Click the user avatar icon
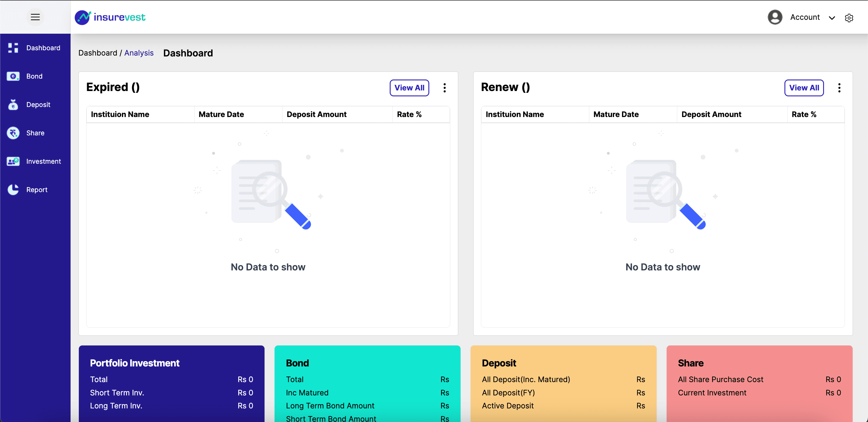This screenshot has width=868, height=422. (775, 17)
